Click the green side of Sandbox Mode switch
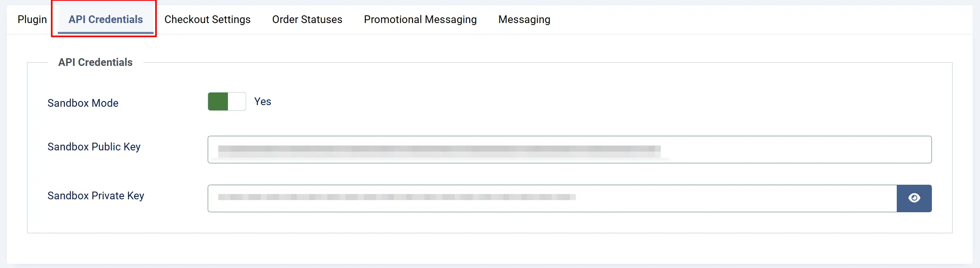This screenshot has height=268, width=980. [218, 101]
